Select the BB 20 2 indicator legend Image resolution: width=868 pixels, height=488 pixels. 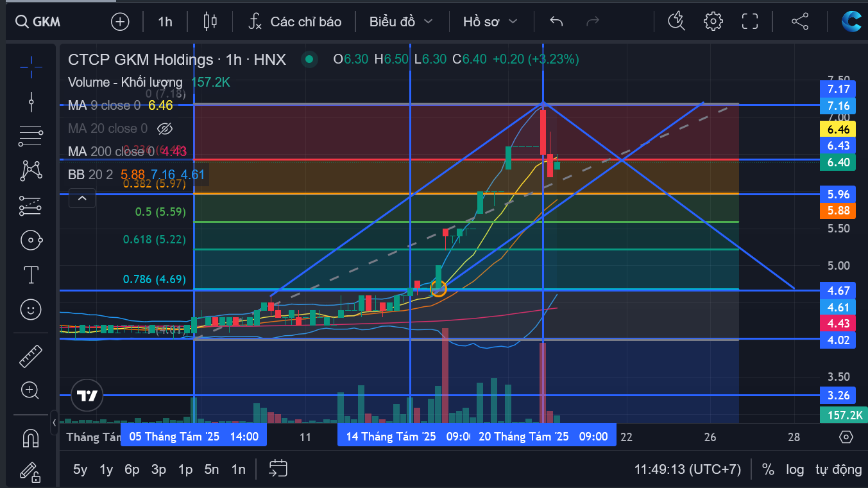(90, 175)
